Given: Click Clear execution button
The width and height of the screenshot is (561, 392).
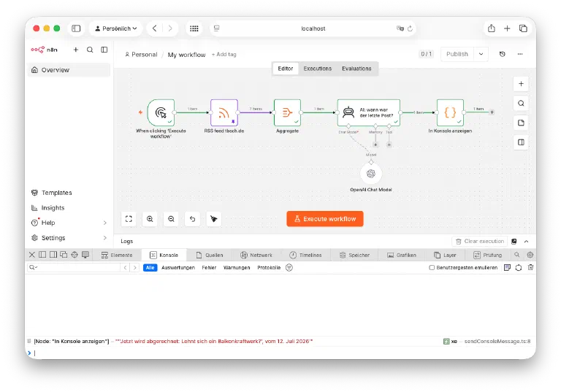Looking at the screenshot, I should pos(480,242).
